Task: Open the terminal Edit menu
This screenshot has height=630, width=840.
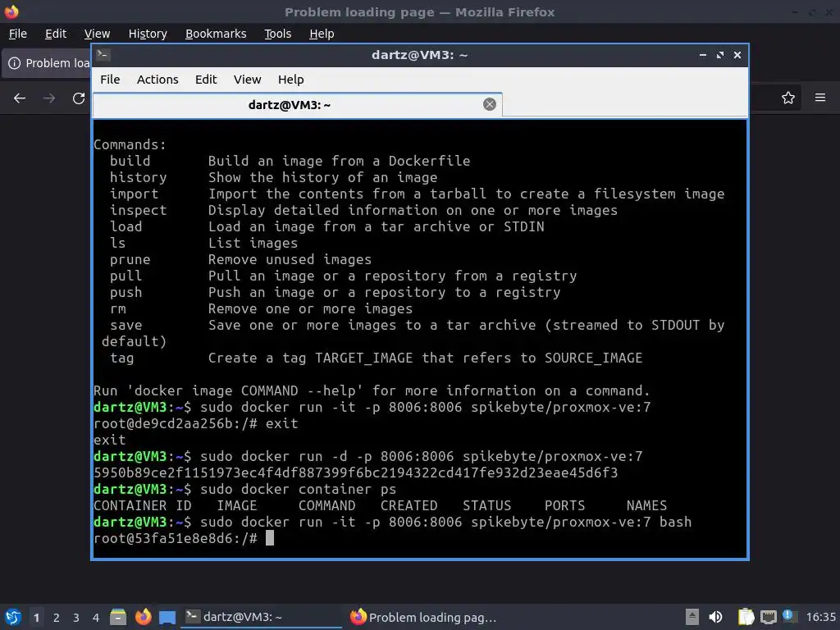Action: coord(206,80)
